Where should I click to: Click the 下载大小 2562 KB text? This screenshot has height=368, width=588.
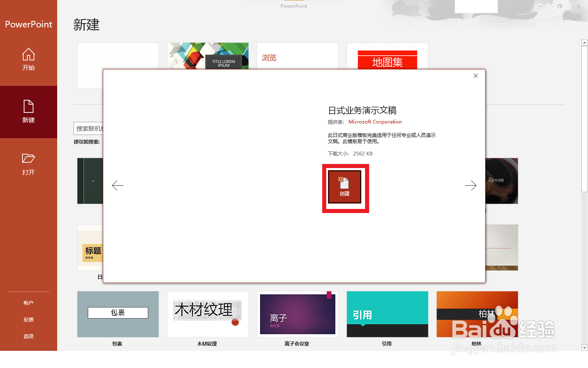(350, 154)
